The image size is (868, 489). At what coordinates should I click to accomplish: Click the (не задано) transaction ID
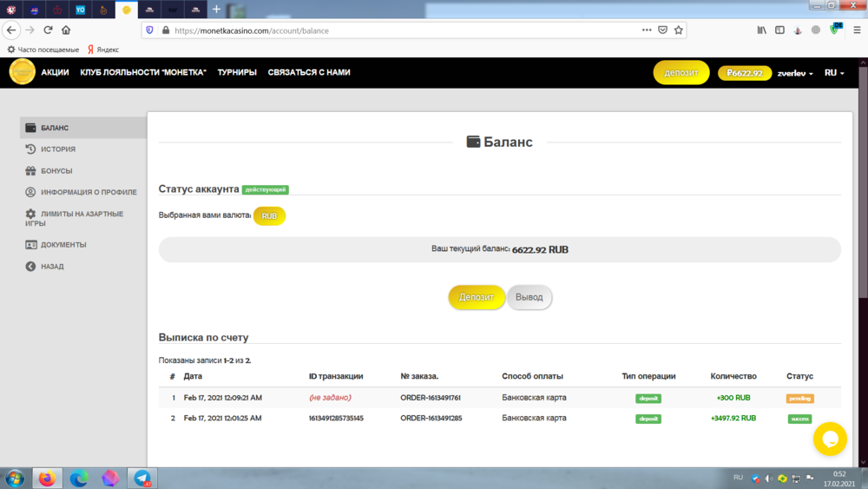pyautogui.click(x=330, y=398)
